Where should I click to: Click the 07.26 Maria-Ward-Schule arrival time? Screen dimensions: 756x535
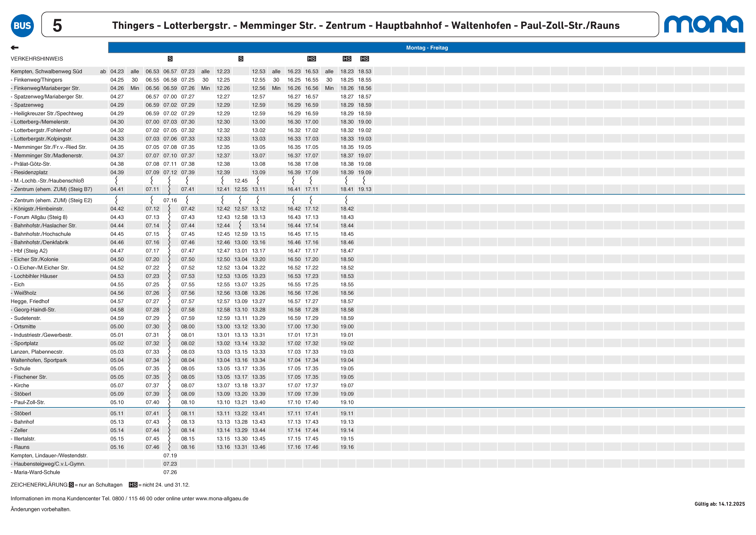170,472
